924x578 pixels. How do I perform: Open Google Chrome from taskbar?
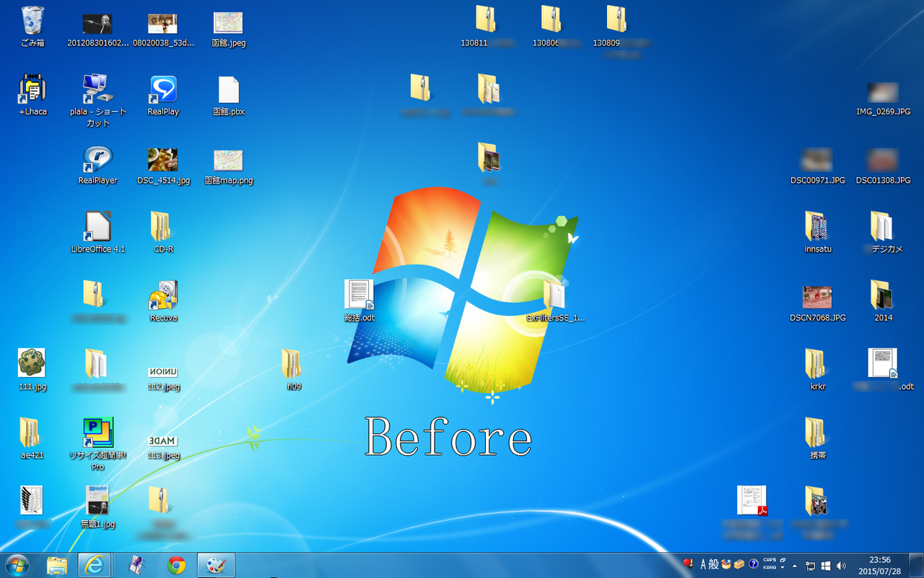coord(176,566)
